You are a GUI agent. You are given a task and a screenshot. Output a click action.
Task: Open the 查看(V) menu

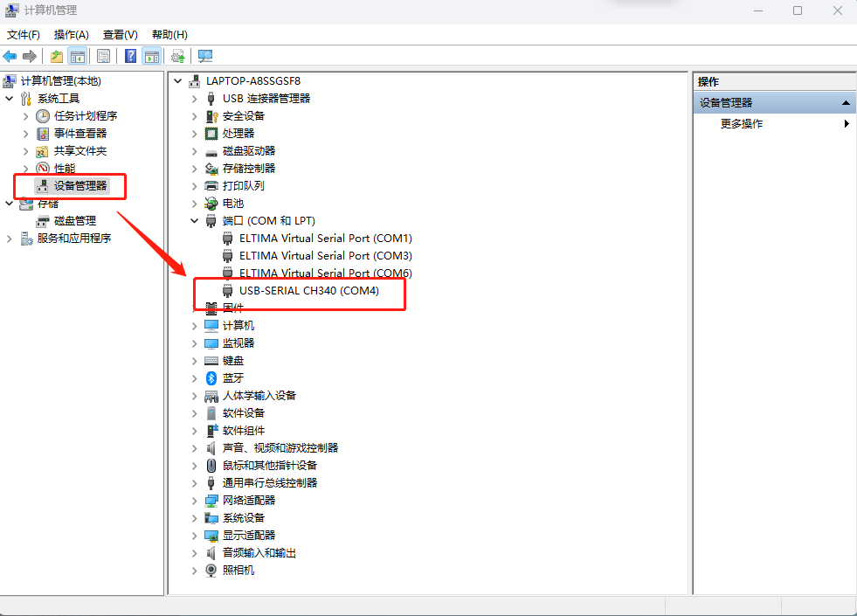(x=121, y=35)
